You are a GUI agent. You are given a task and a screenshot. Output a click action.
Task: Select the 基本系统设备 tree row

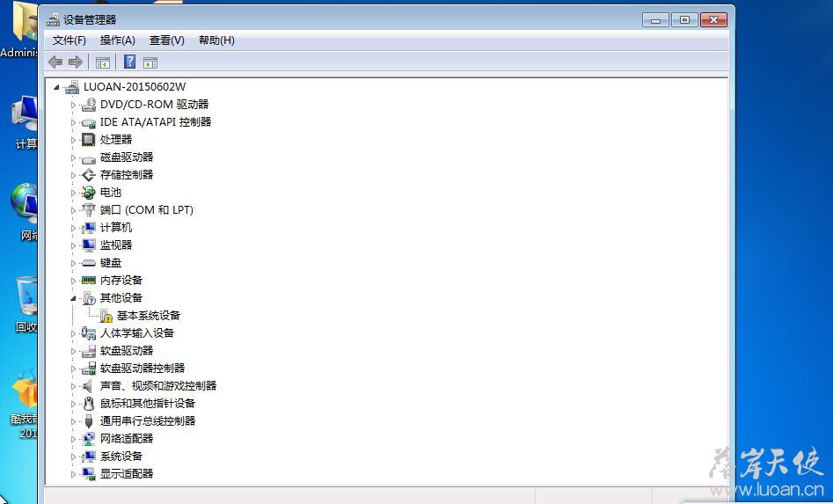(149, 316)
